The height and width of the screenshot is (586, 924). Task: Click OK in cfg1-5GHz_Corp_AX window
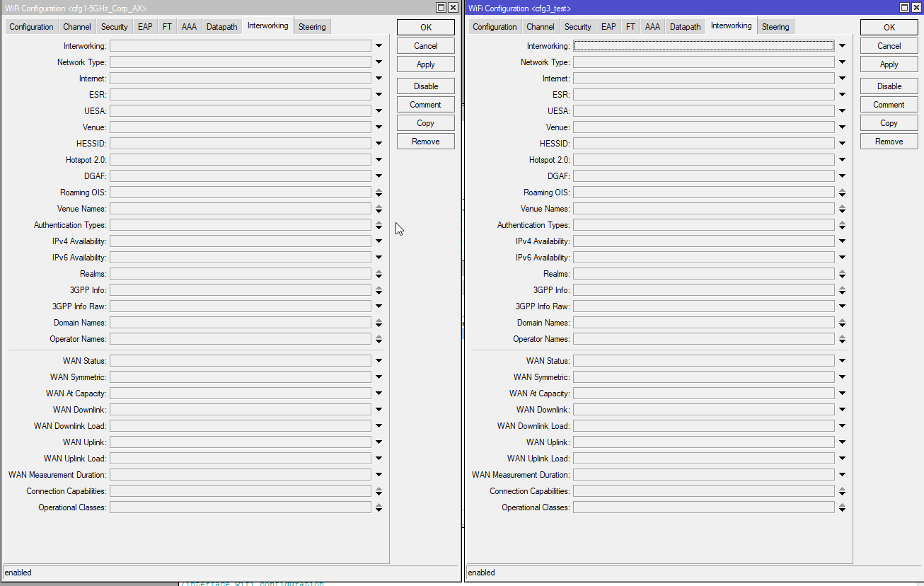(x=426, y=27)
